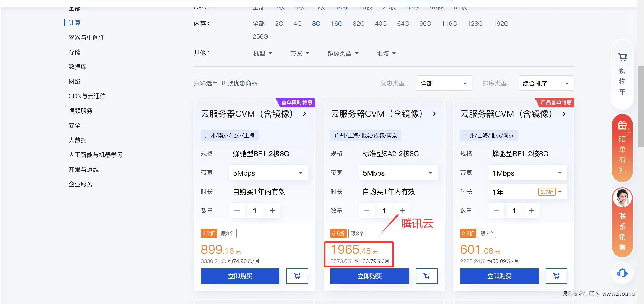Add the 899.16元 CVM to cart
The width and height of the screenshot is (644, 304).
[x=297, y=276]
